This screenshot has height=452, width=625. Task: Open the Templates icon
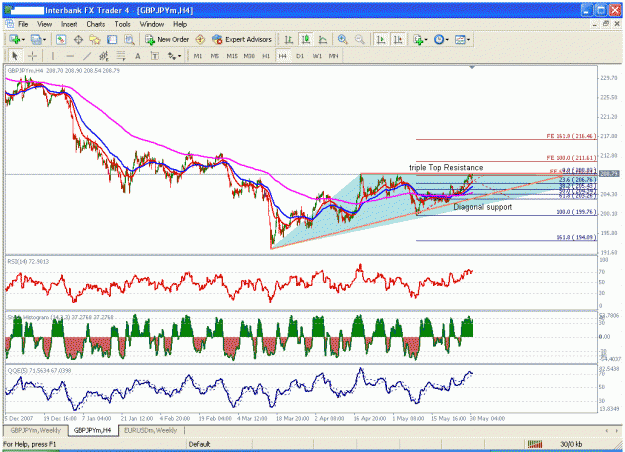point(460,39)
